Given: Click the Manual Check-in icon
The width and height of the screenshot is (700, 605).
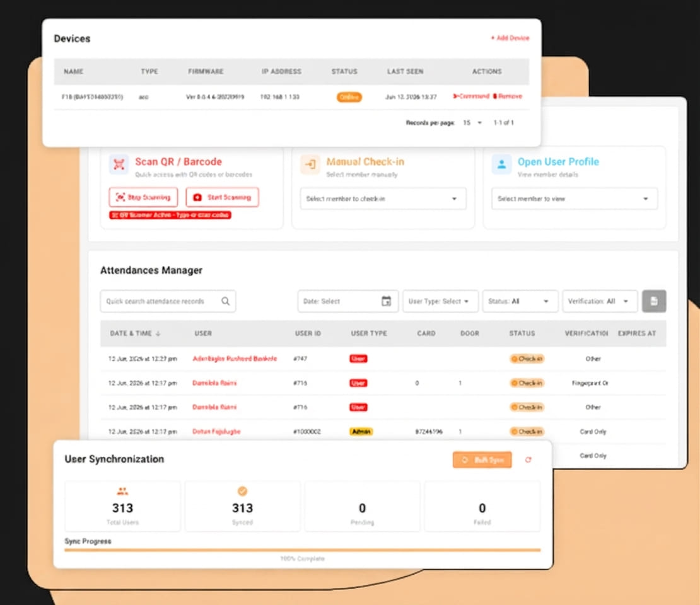Looking at the screenshot, I should tap(310, 164).
